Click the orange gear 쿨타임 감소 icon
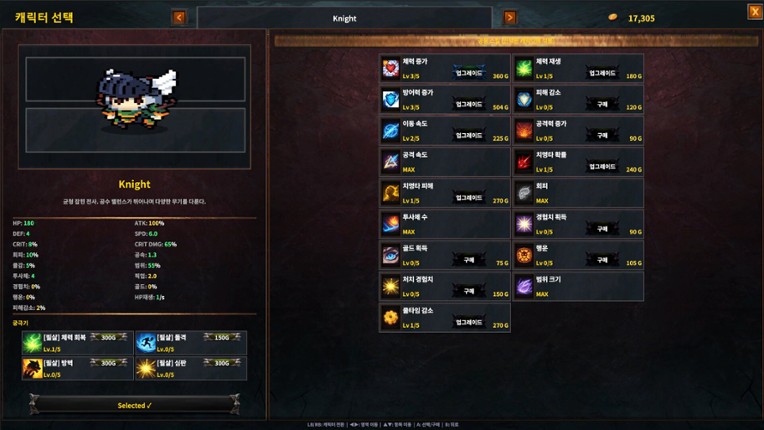The image size is (764, 430). click(391, 318)
